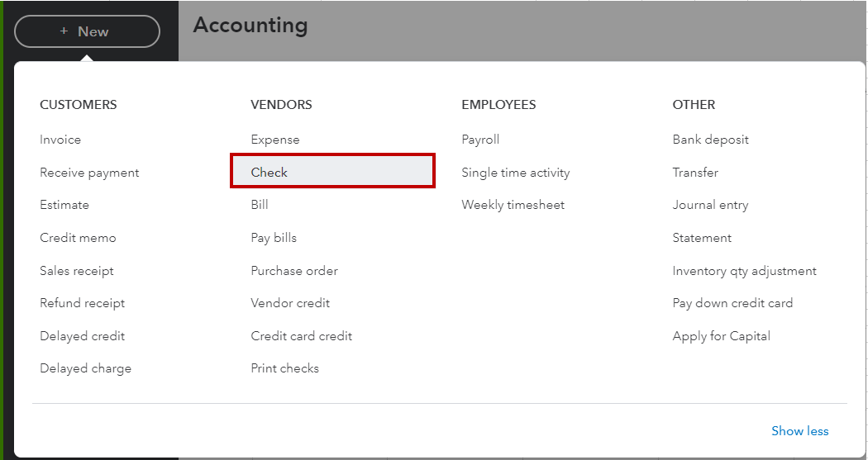Select Expense under Vendors
868x460 pixels.
[x=275, y=140]
